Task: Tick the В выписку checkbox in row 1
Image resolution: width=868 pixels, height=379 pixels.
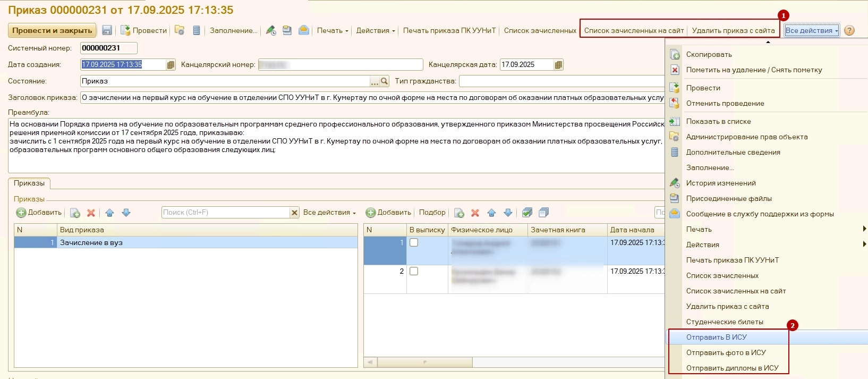Action: click(x=414, y=243)
